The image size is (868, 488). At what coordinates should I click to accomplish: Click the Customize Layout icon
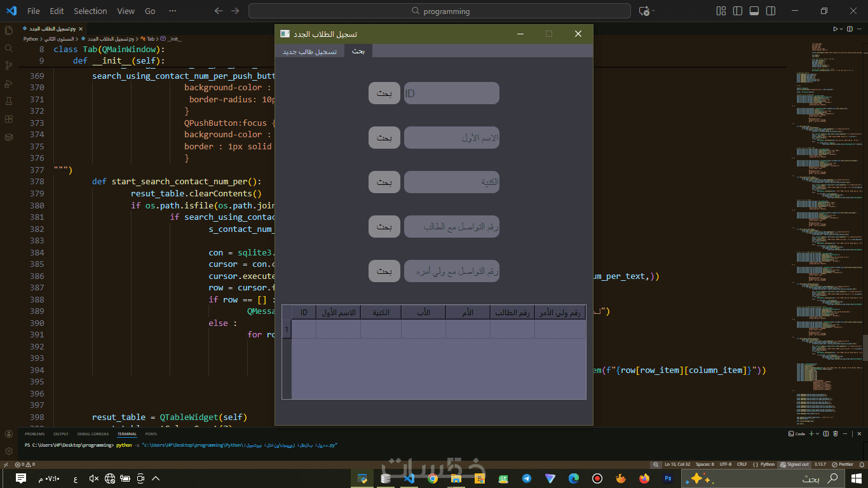click(x=721, y=11)
